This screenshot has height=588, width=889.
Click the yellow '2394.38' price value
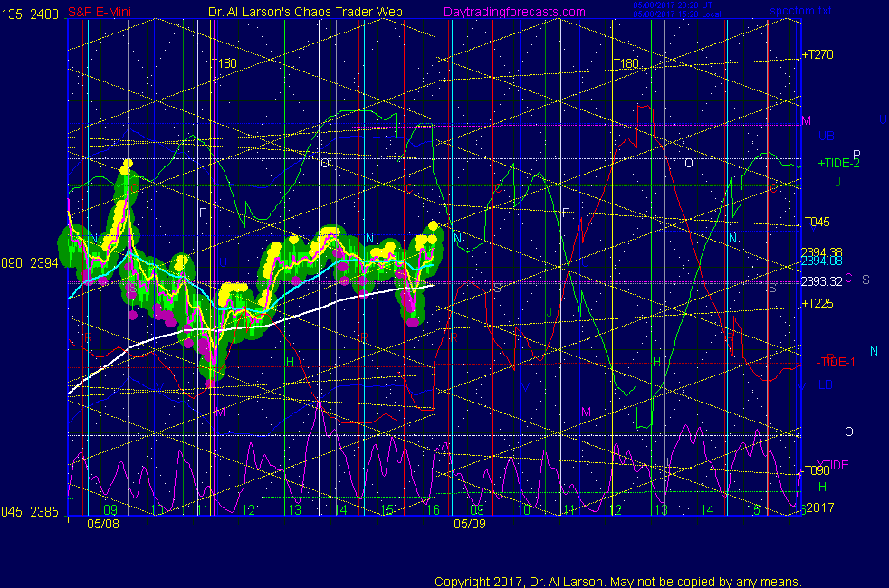[x=821, y=252]
